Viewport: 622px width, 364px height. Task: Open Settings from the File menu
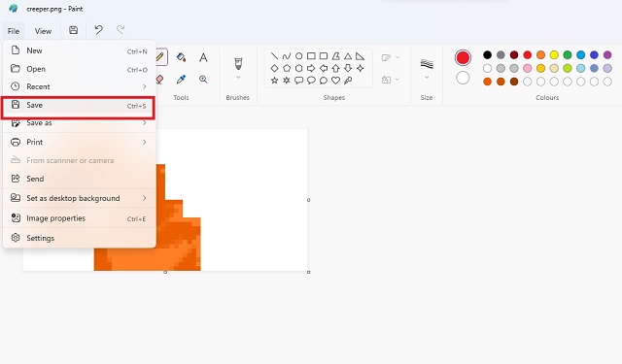[80, 238]
